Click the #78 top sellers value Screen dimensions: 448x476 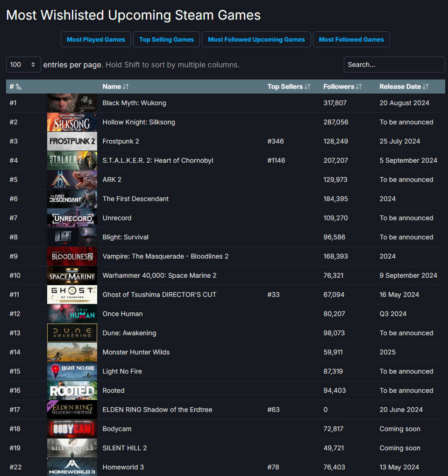(x=273, y=467)
